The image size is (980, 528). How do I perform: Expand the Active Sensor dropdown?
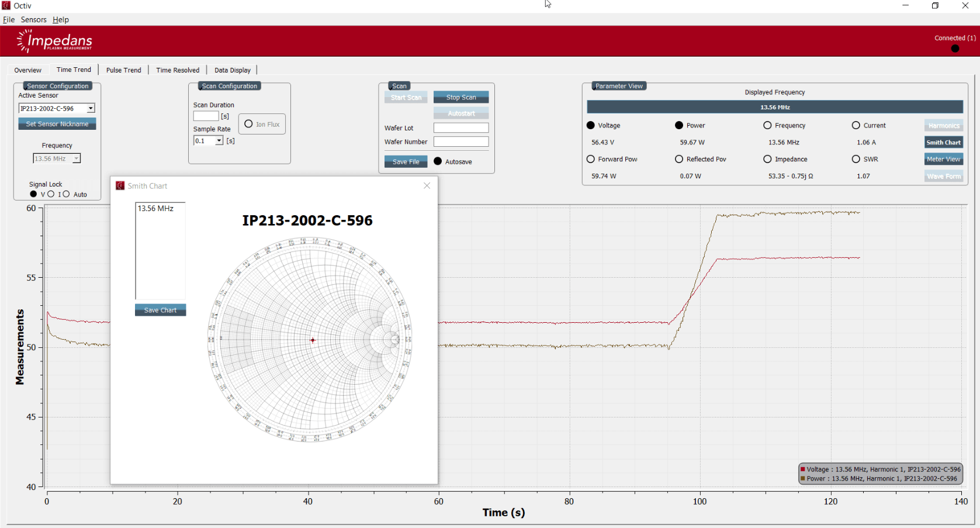coord(91,108)
